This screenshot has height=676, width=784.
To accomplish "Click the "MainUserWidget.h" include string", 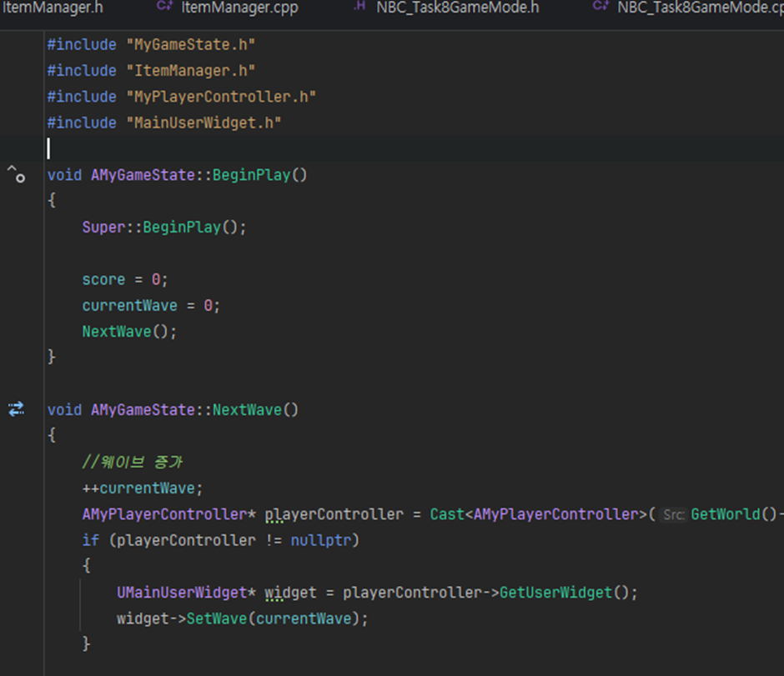I will 204,123.
